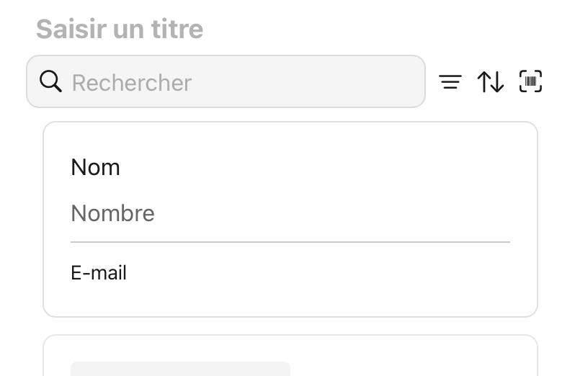Click the gray placeholder block below
Screen dimensions: 588x376
pyautogui.click(x=180, y=369)
